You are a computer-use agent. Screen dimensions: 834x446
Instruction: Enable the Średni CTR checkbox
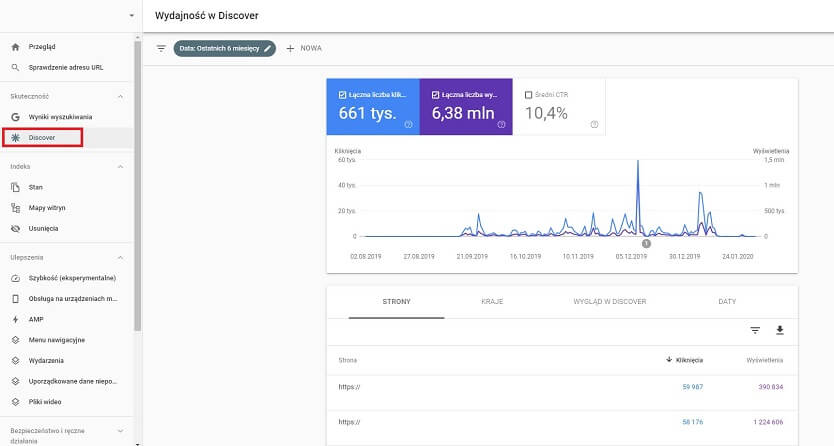tap(529, 95)
